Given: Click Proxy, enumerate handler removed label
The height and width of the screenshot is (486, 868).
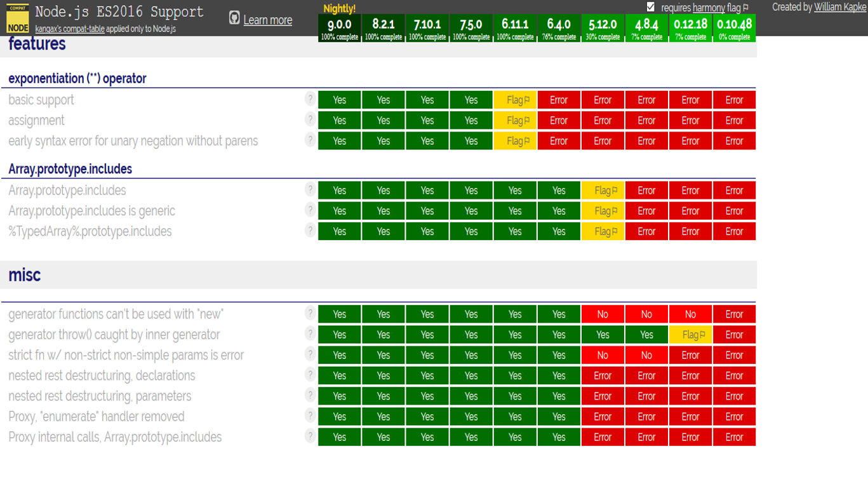Looking at the screenshot, I should (x=97, y=417).
